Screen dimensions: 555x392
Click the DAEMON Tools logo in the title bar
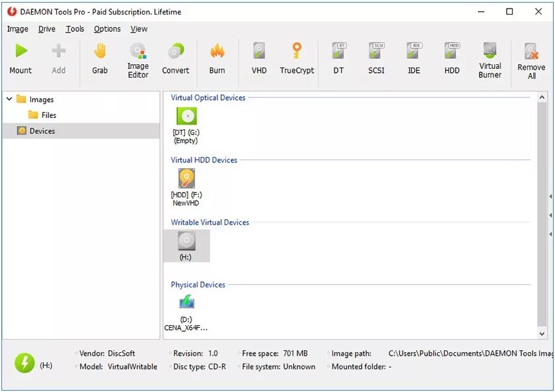pyautogui.click(x=12, y=11)
